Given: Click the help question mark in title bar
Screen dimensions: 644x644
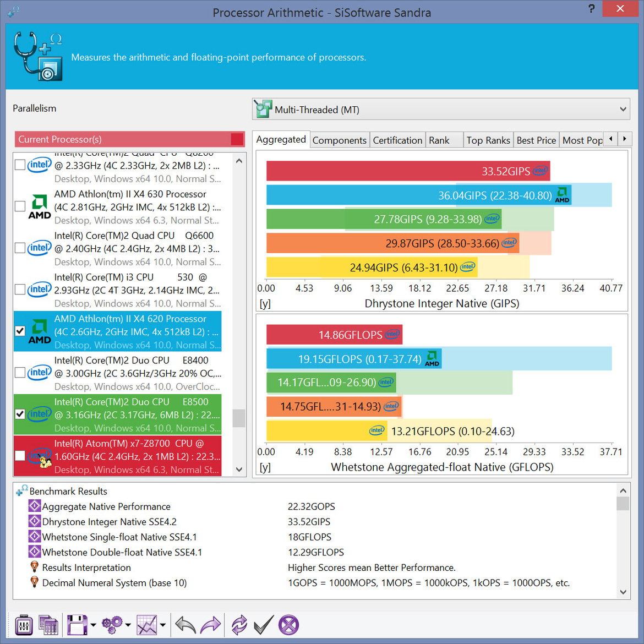Looking at the screenshot, I should click(x=591, y=9).
